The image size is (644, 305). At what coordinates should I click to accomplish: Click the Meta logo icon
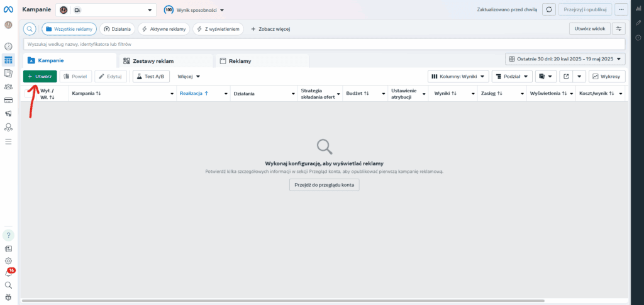(x=8, y=10)
